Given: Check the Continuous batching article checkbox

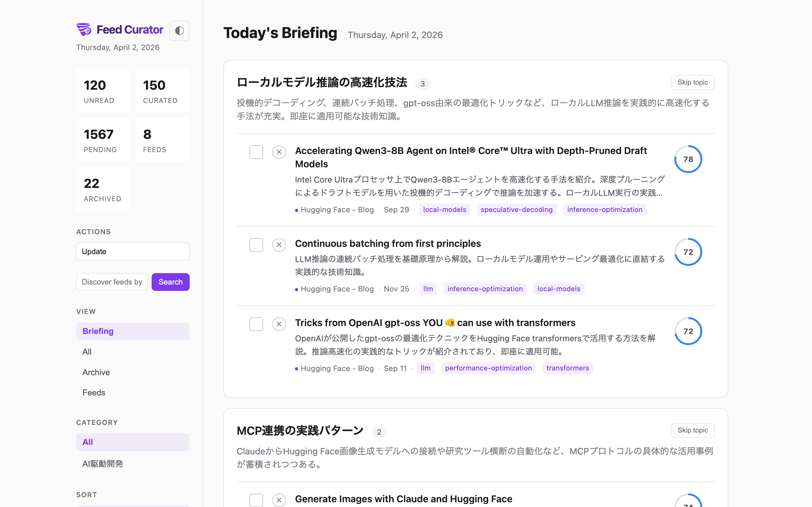Looking at the screenshot, I should pos(256,245).
